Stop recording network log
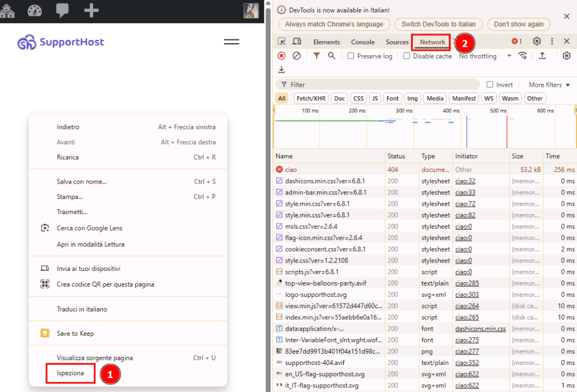This screenshot has width=577, height=392. click(282, 56)
